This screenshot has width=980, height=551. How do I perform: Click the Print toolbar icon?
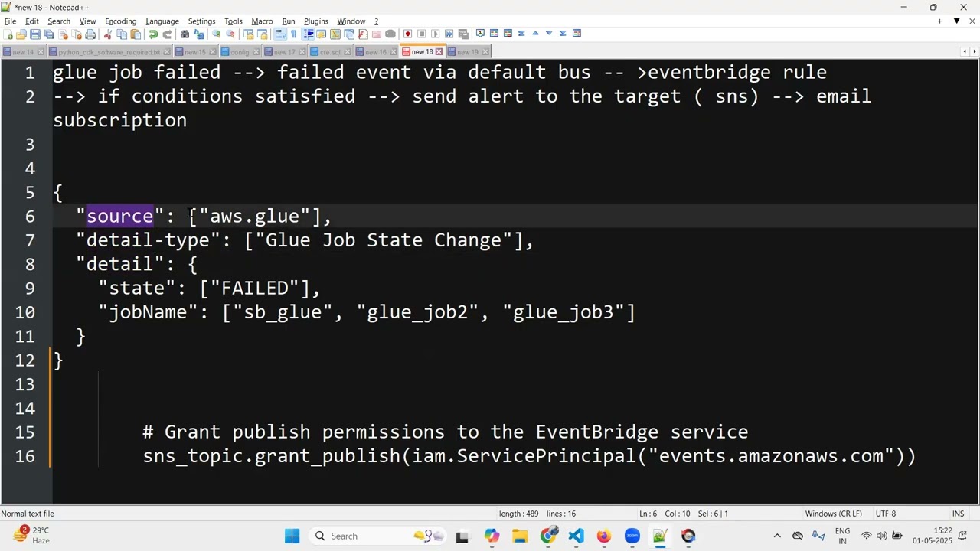click(90, 34)
